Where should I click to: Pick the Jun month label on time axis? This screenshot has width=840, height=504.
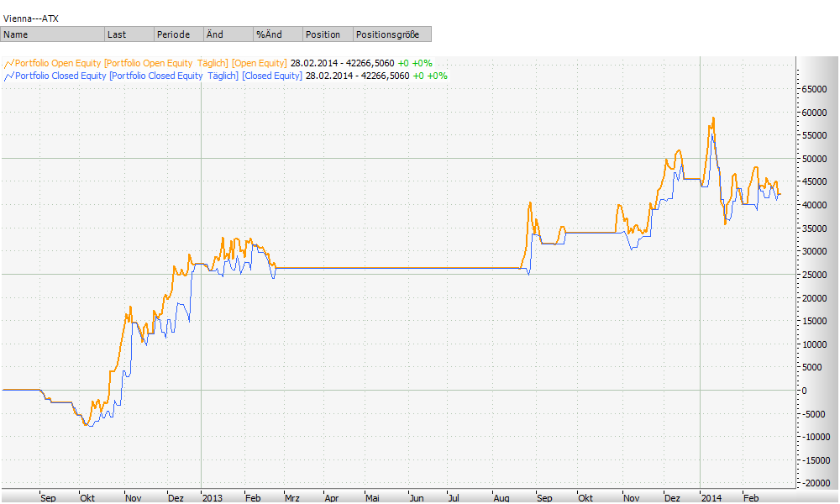pos(417,497)
